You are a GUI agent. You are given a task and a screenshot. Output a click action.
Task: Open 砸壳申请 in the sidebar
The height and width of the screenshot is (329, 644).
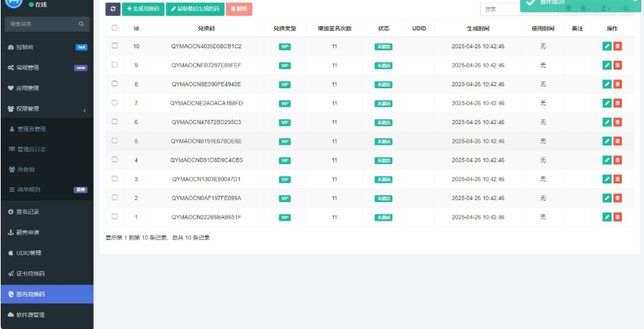[x=48, y=232]
